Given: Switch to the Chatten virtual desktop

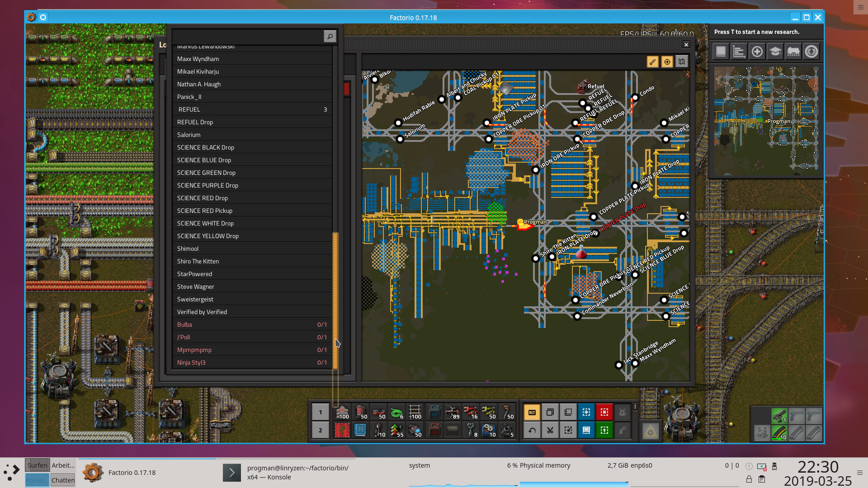Looking at the screenshot, I should coord(63,480).
